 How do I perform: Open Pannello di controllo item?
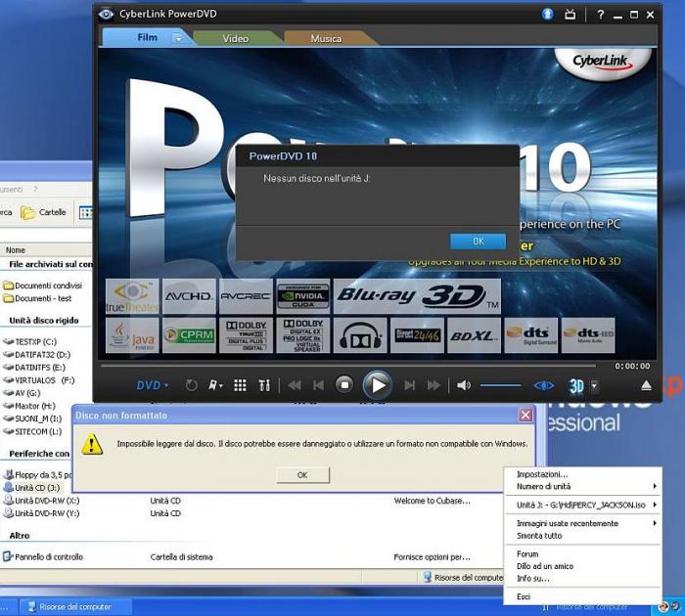(43, 557)
